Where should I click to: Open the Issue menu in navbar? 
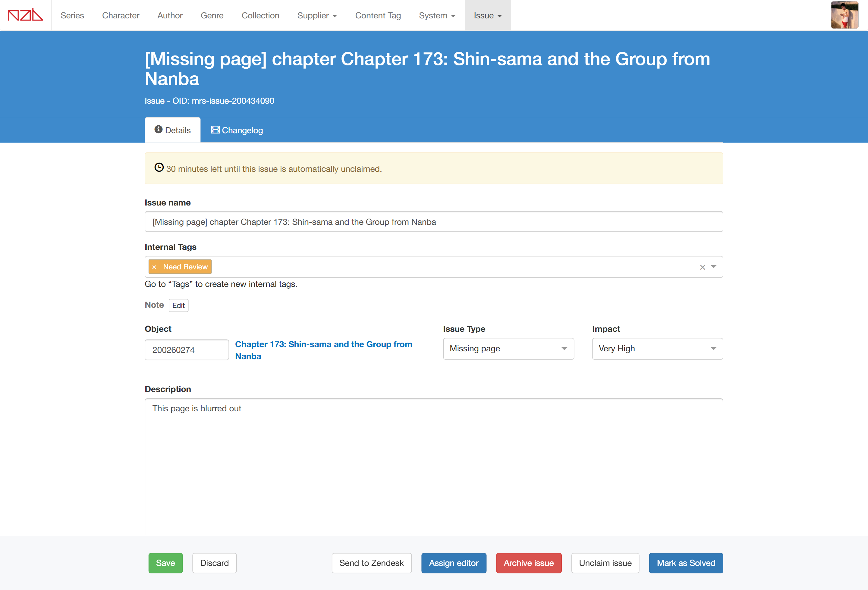coord(487,16)
